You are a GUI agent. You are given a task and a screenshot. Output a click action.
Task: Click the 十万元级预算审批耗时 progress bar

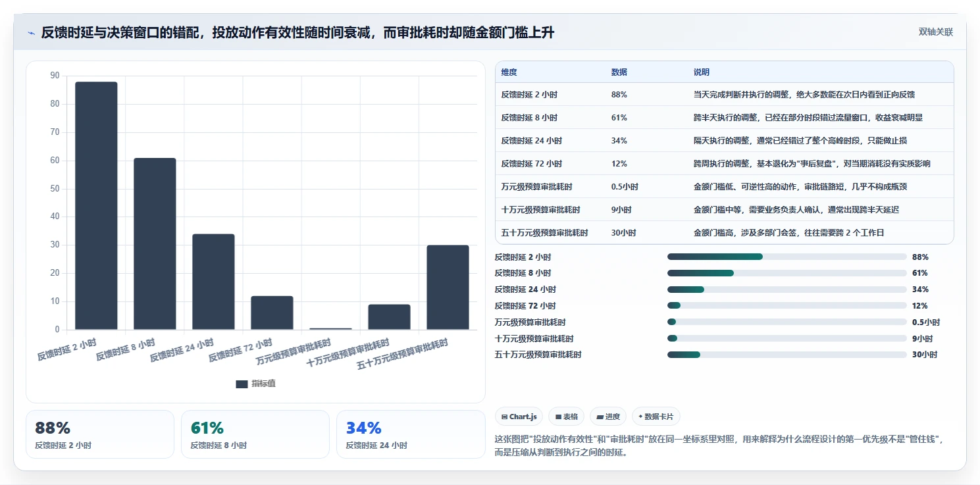pyautogui.click(x=787, y=338)
